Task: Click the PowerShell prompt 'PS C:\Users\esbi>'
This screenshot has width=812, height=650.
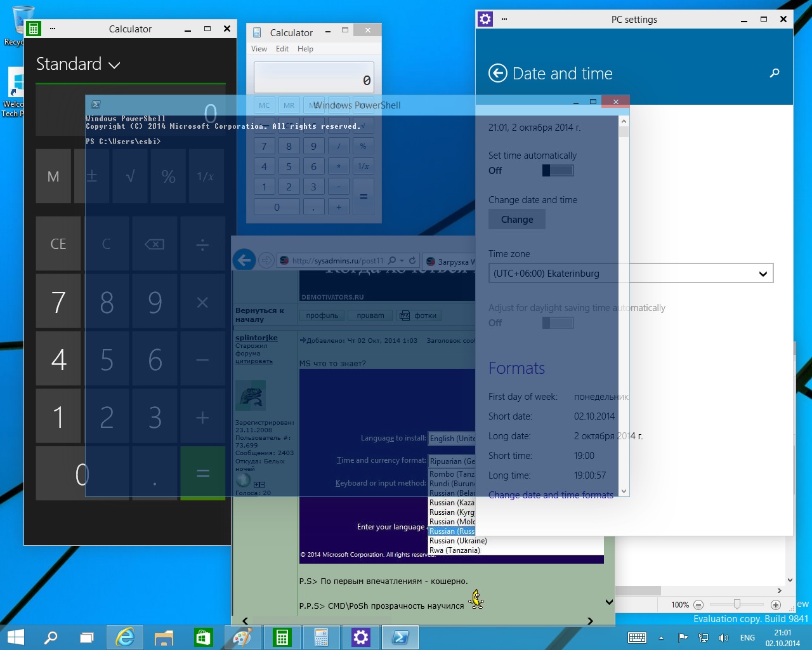Action: coord(123,142)
